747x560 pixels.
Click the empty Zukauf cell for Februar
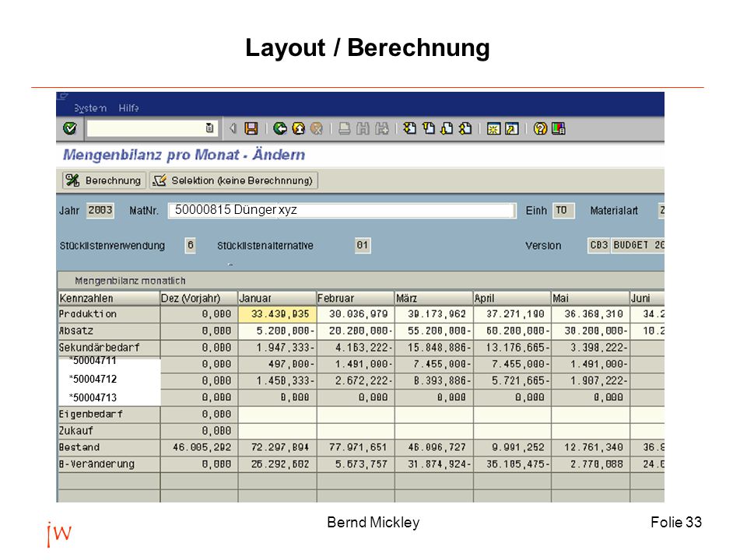coord(356,431)
